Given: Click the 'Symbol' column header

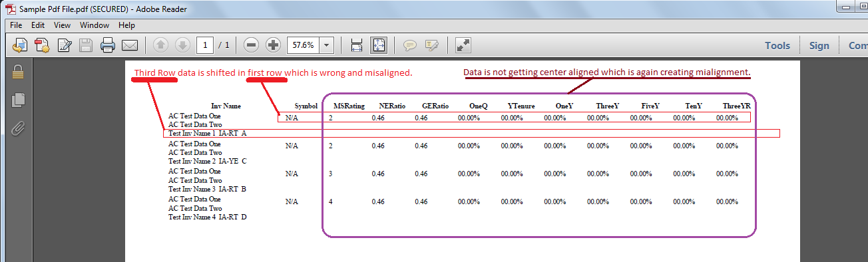Looking at the screenshot, I should coord(306,106).
